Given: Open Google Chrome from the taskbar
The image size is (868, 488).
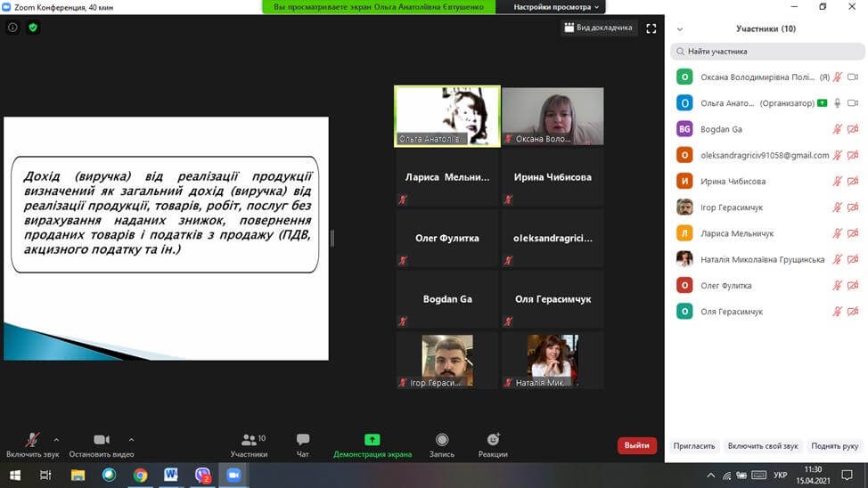Looking at the screenshot, I should coord(140,476).
